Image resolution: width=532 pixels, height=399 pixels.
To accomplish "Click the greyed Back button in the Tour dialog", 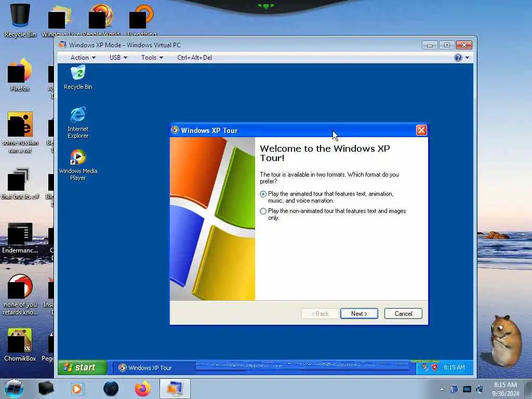I will click(x=320, y=313).
